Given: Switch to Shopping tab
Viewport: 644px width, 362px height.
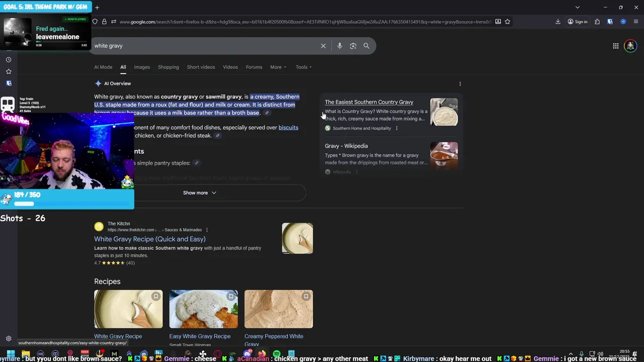Looking at the screenshot, I should [x=169, y=67].
